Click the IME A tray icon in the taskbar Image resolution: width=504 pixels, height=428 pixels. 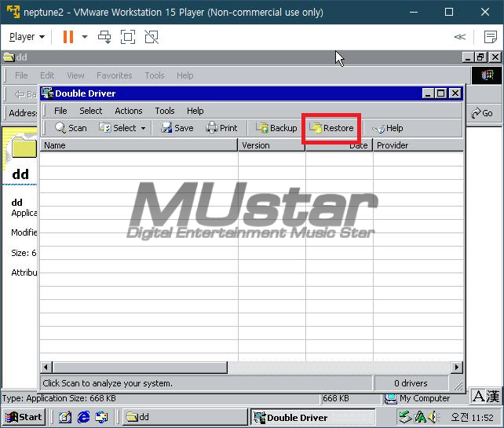[x=420, y=417]
